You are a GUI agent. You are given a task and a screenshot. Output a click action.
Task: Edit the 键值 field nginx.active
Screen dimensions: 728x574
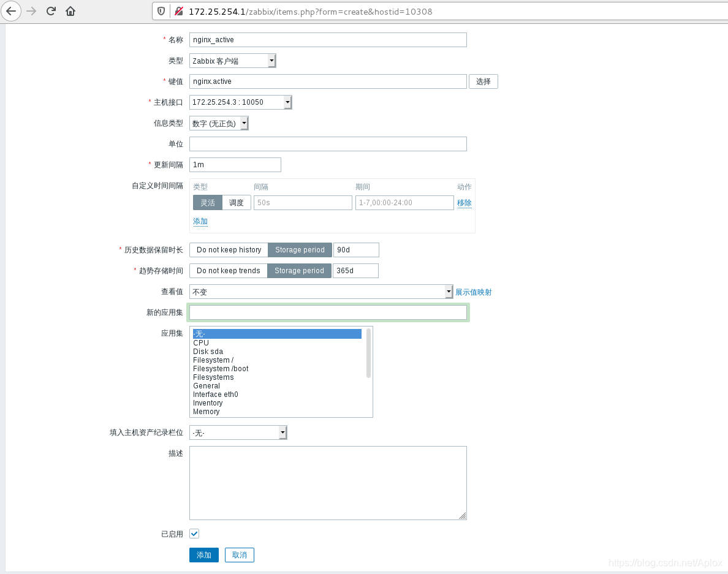pos(328,81)
